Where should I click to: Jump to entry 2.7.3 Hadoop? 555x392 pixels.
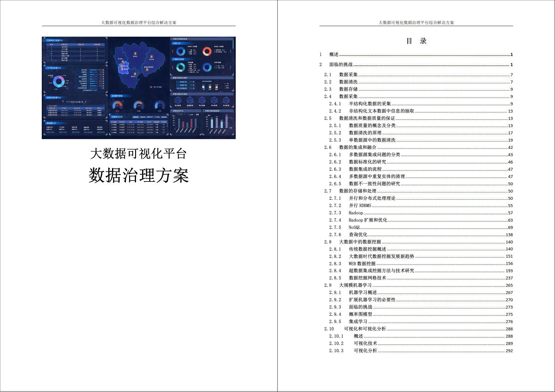point(421,213)
